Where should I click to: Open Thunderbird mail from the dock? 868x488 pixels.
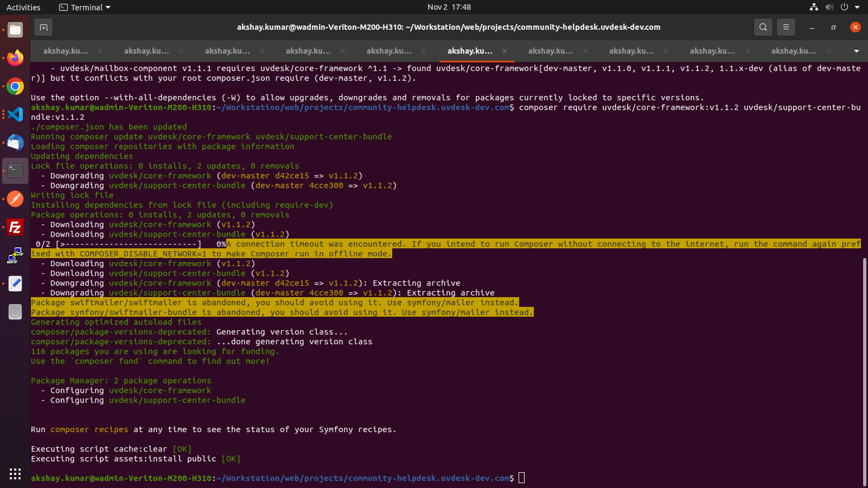tap(15, 143)
